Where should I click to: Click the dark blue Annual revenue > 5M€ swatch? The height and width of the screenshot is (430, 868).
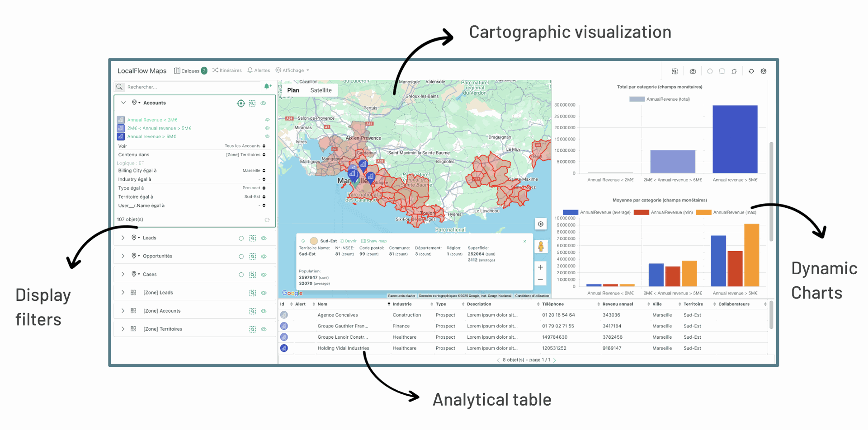point(120,136)
